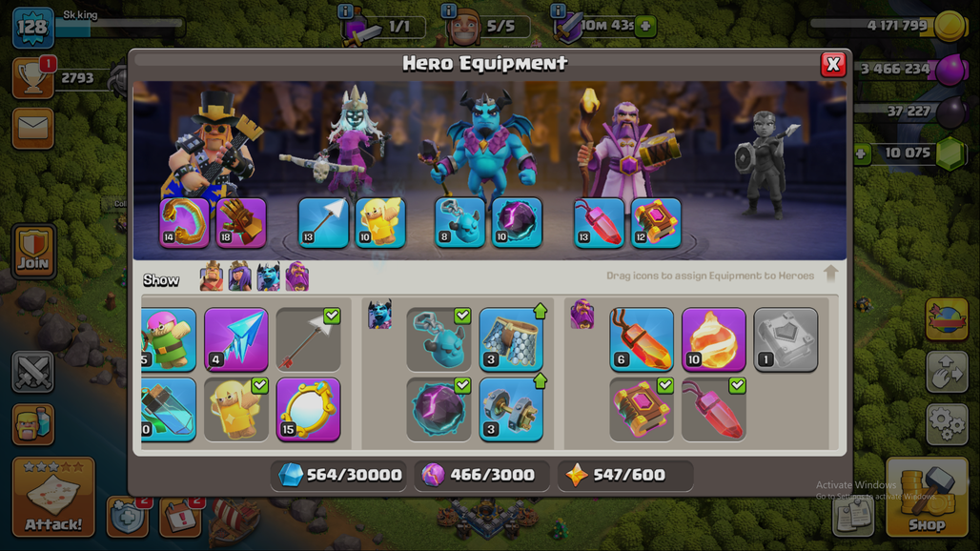The width and height of the screenshot is (980, 551).
Task: Unequip the checked Dark Orb item
Action: 439,409
